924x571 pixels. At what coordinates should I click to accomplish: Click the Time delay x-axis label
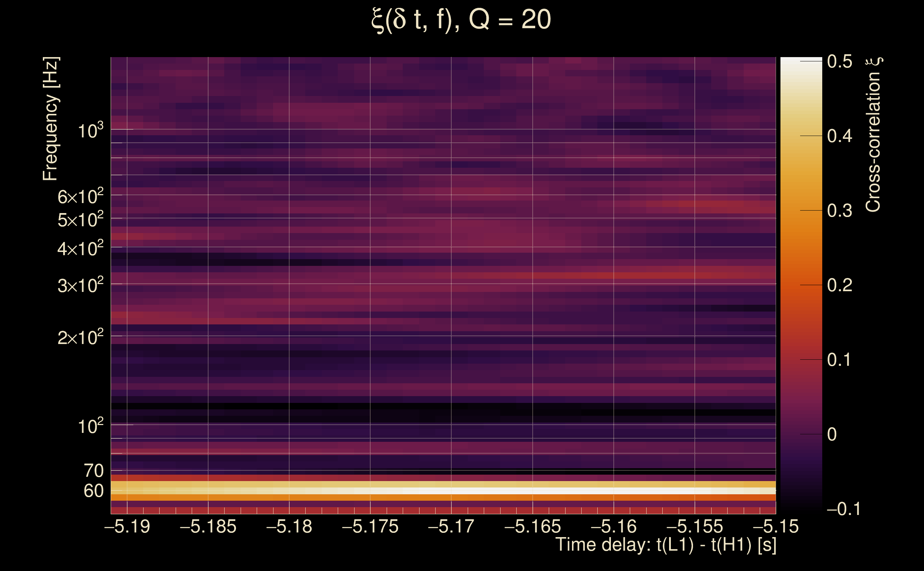[x=666, y=545]
